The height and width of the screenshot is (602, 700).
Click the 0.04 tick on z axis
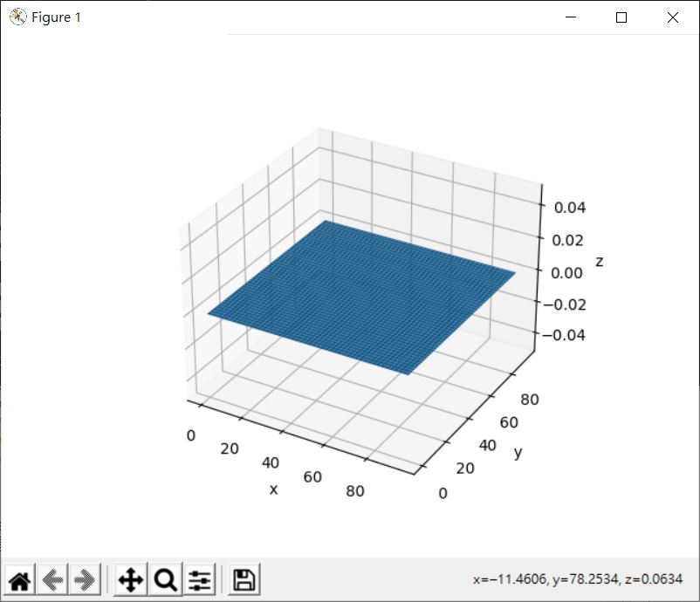pyautogui.click(x=566, y=207)
